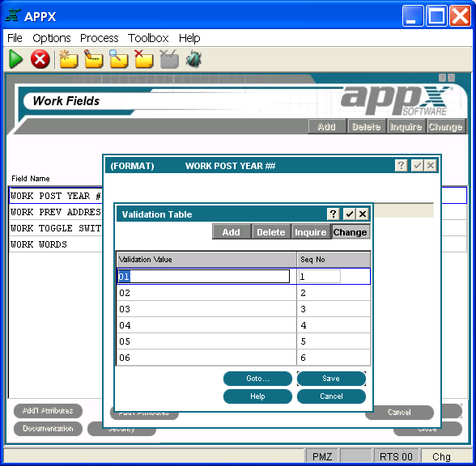Click Cancel button in the FORMAT window
The height and width of the screenshot is (466, 476).
pyautogui.click(x=399, y=412)
